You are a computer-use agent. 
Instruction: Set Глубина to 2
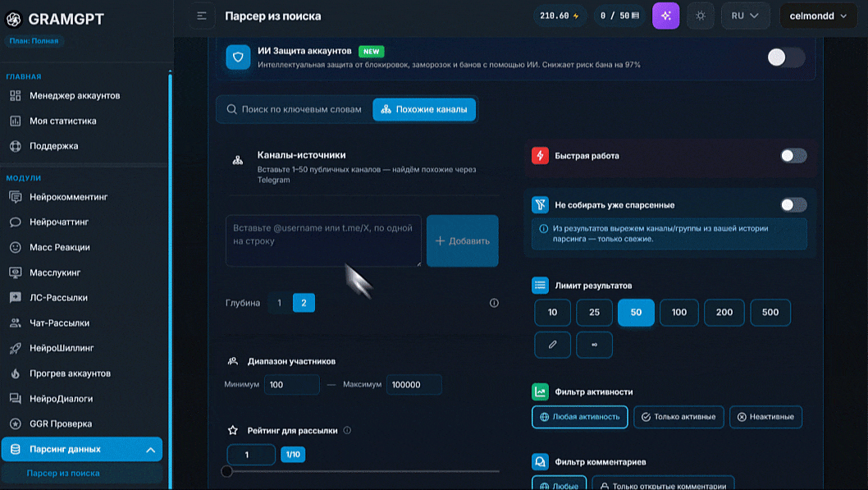point(304,303)
